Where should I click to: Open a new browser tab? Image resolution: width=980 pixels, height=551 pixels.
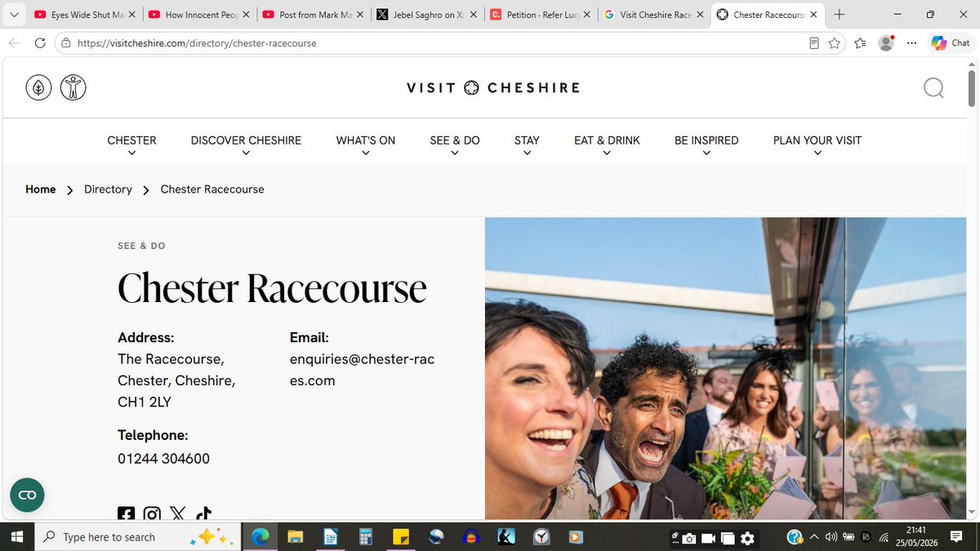point(840,15)
